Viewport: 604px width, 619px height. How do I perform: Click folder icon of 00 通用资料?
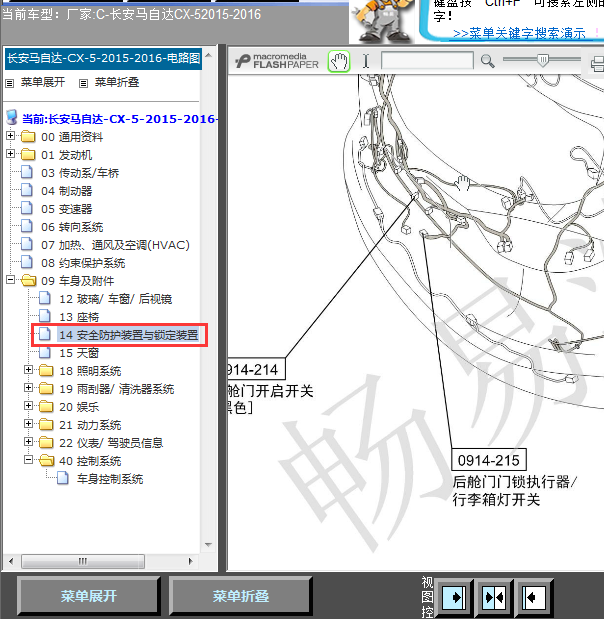28,136
